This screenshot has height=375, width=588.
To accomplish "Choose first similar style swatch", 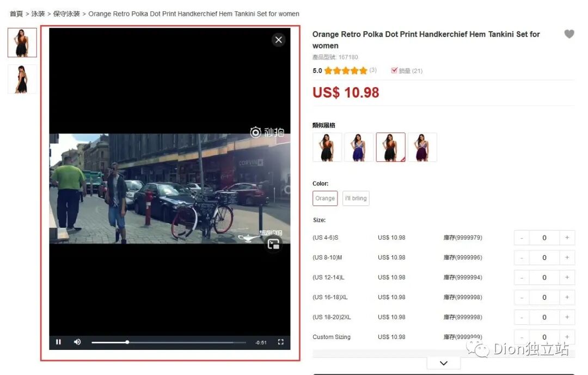I will 327,147.
